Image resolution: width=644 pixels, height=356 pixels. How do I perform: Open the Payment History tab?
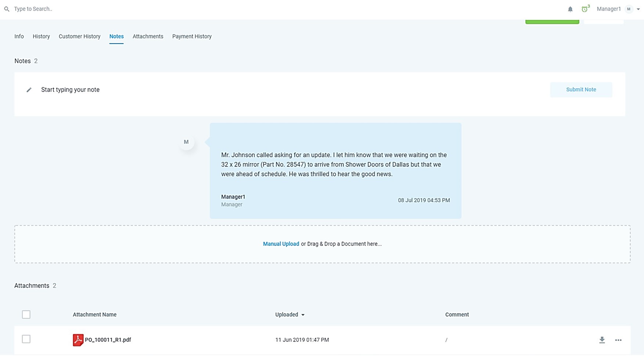click(192, 36)
